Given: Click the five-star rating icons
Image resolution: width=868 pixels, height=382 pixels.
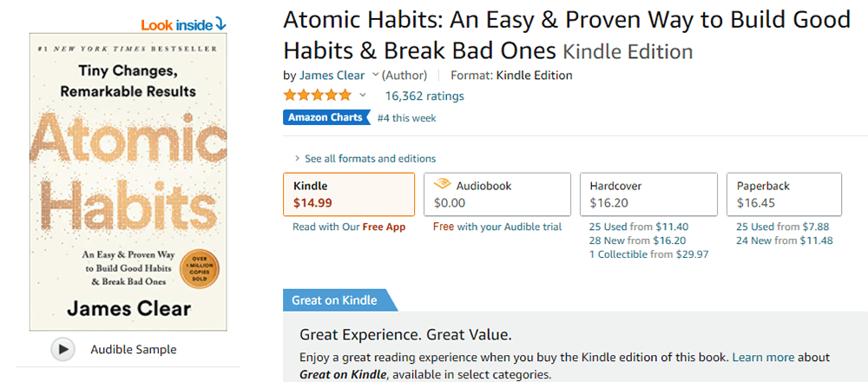Looking at the screenshot, I should (x=316, y=95).
